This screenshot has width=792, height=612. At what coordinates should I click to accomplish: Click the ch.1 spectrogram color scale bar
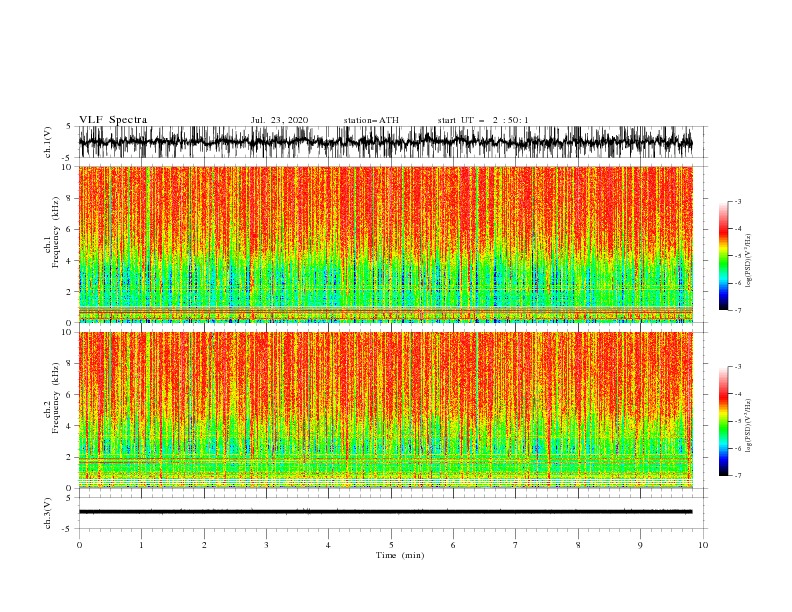[x=723, y=256]
